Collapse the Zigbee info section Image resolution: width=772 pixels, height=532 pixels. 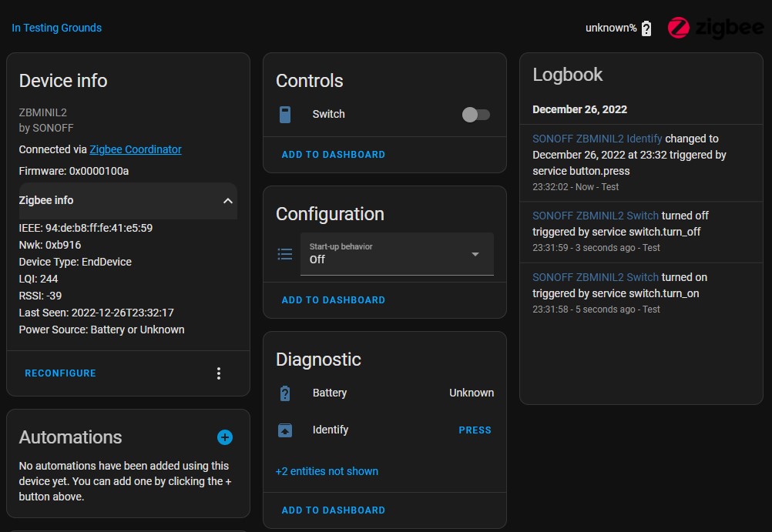point(128,201)
